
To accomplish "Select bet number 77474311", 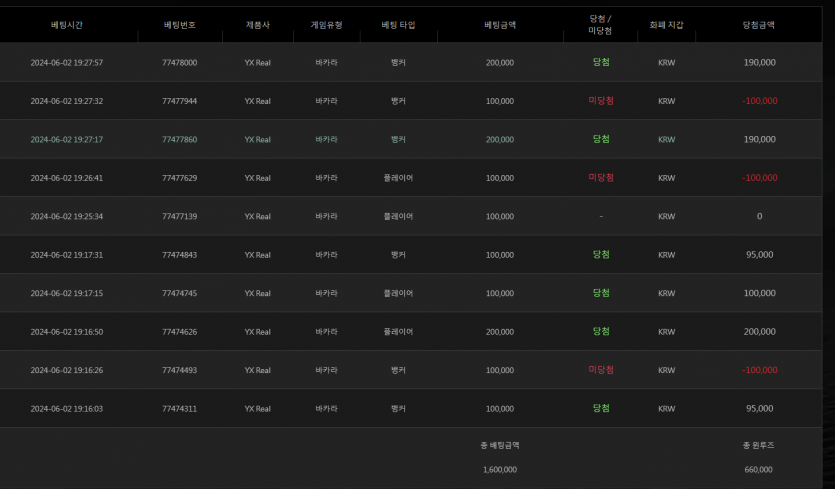I will [179, 409].
